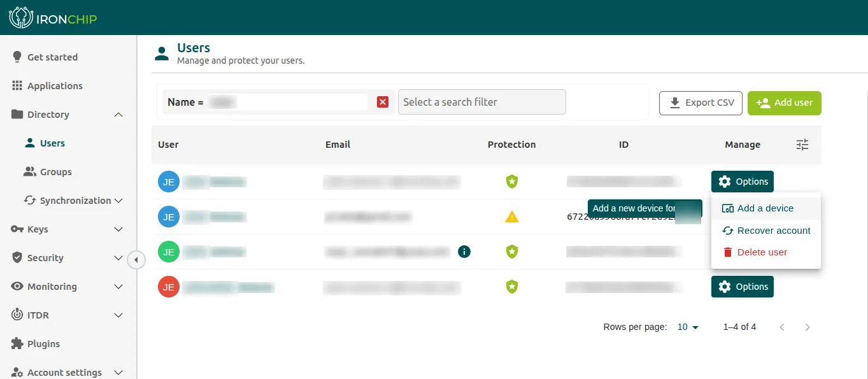Expand the Keys section

tap(118, 229)
